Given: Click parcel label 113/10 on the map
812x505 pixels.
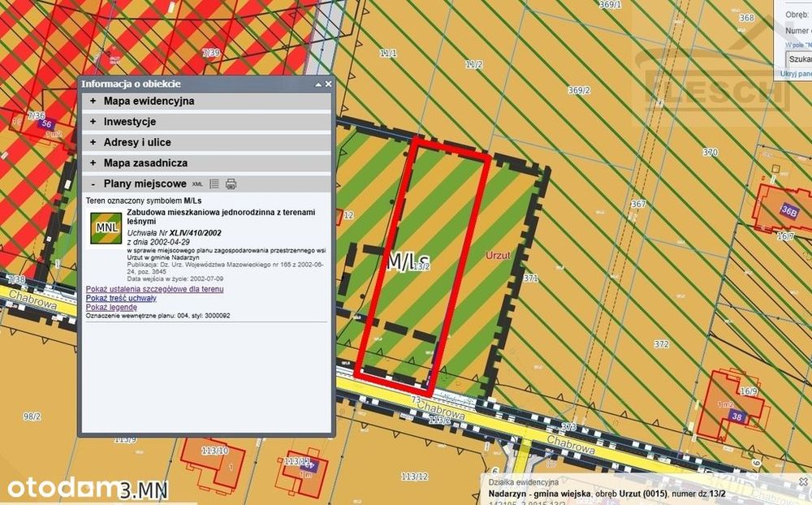Looking at the screenshot, I should click(215, 451).
